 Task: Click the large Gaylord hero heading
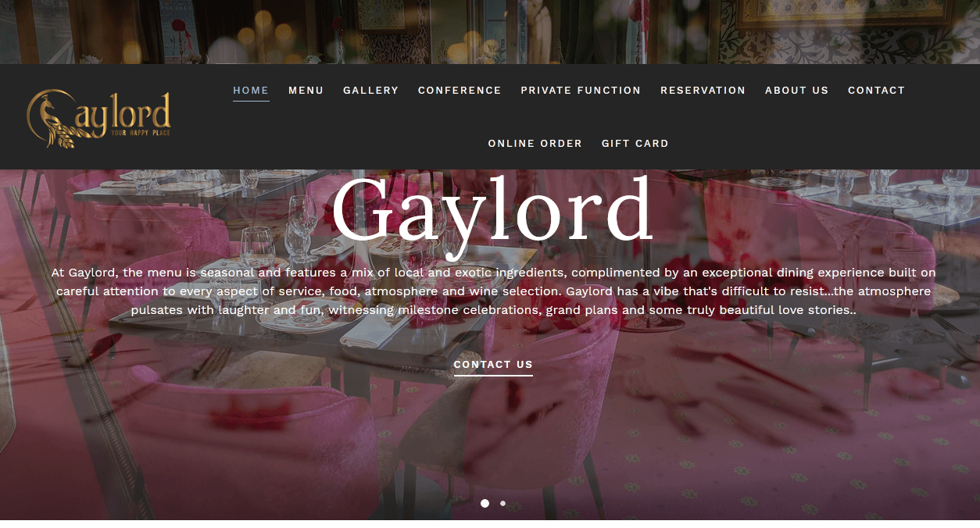pos(492,211)
